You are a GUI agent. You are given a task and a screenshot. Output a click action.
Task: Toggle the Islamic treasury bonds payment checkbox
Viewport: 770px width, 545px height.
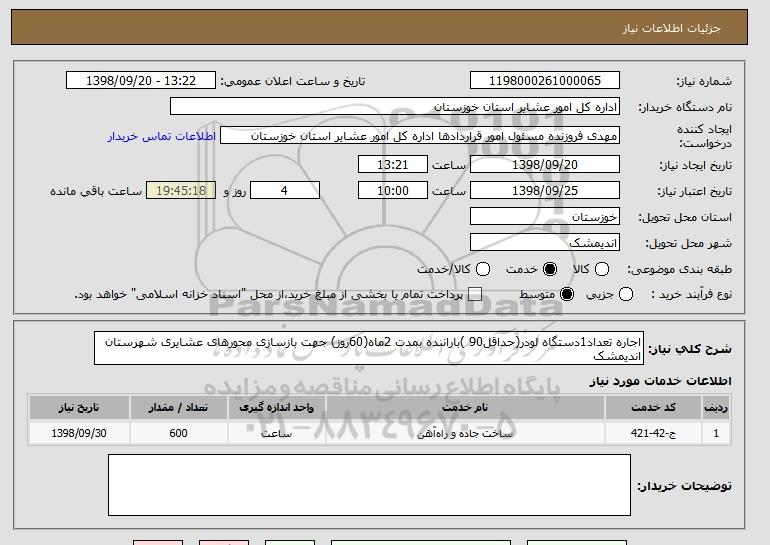(x=474, y=294)
